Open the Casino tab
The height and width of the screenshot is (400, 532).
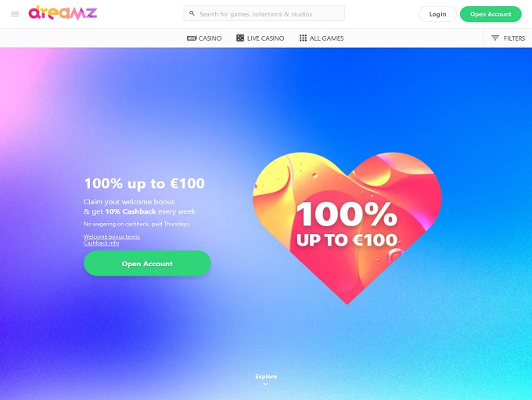(204, 38)
